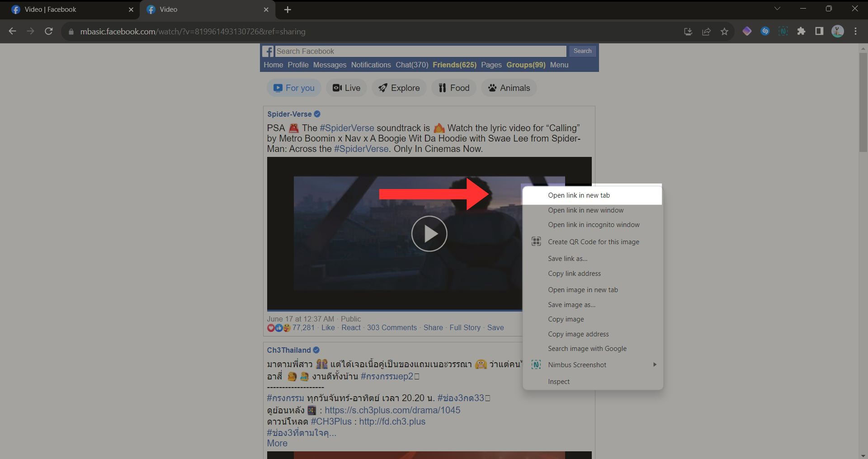This screenshot has width=868, height=459.
Task: Open Chrome side panel icon
Action: pos(819,31)
